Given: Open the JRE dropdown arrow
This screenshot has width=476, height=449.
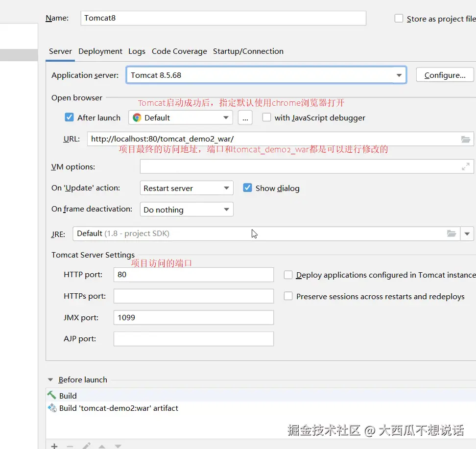Looking at the screenshot, I should coord(467,234).
